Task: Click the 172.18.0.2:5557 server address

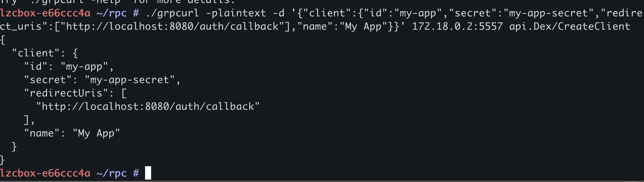Action: (x=457, y=26)
